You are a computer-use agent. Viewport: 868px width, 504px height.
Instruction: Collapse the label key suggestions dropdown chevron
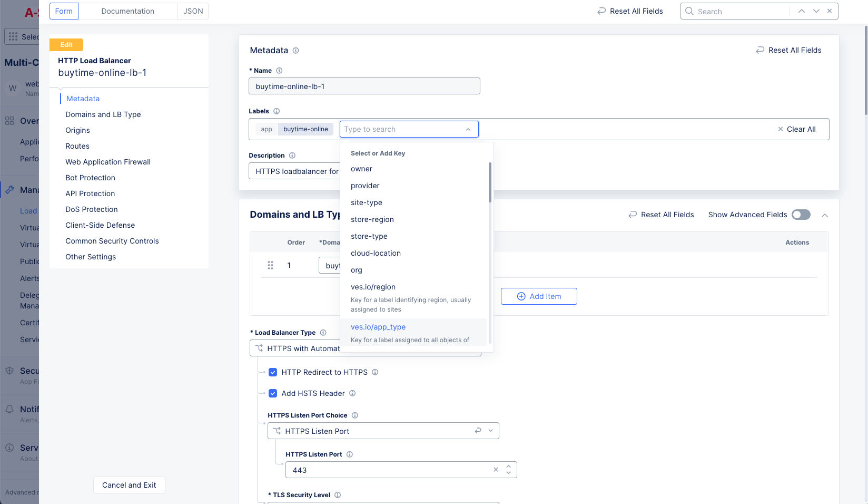468,129
